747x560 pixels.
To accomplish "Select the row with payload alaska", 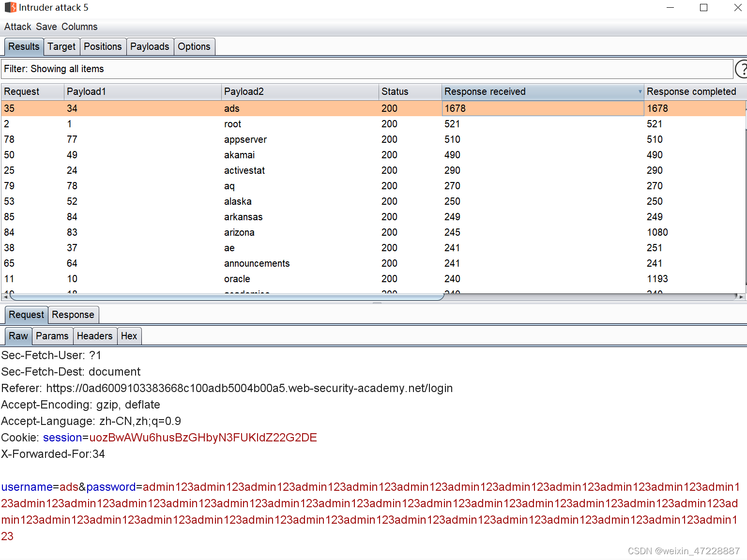I will pyautogui.click(x=373, y=201).
